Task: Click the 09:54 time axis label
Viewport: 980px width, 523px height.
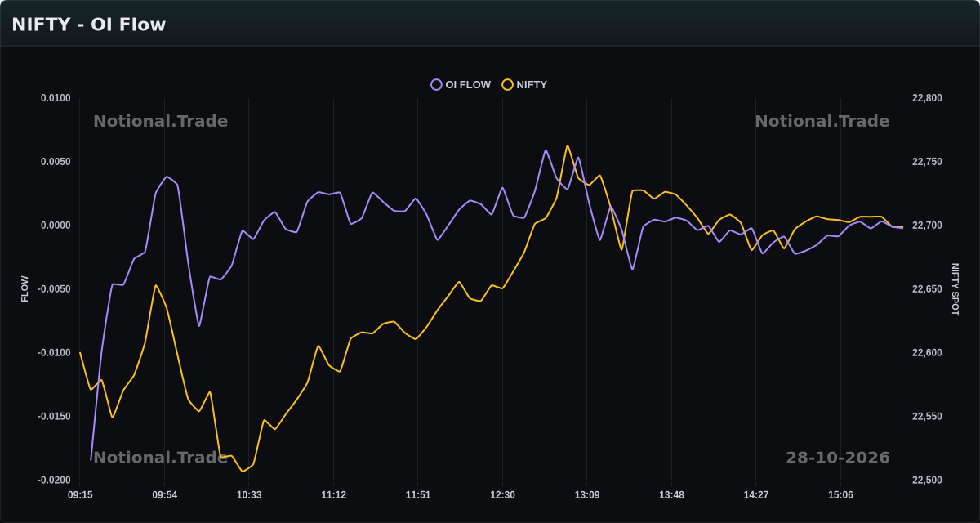Action: (165, 495)
